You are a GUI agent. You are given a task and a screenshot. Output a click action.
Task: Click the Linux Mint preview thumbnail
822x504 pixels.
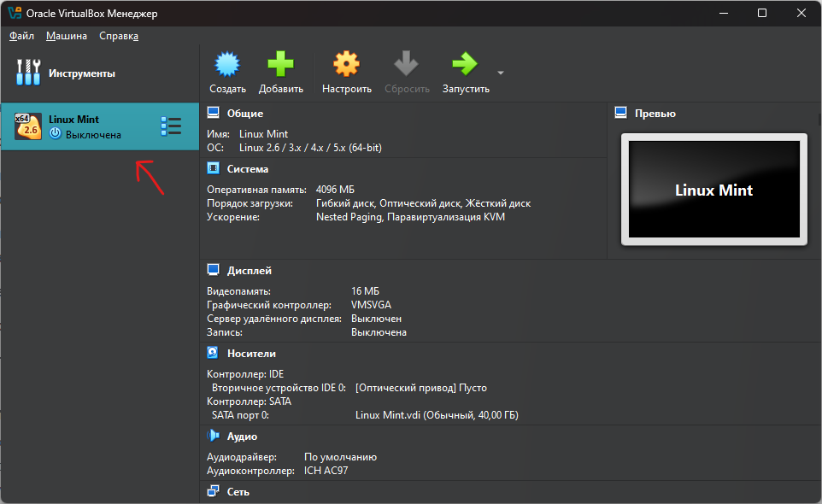pos(714,189)
